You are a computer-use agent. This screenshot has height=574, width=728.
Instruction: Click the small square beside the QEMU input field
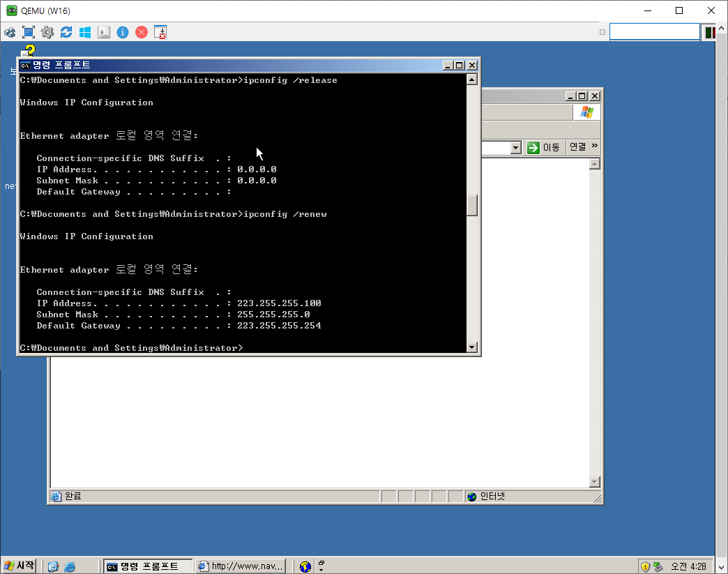tap(602, 32)
